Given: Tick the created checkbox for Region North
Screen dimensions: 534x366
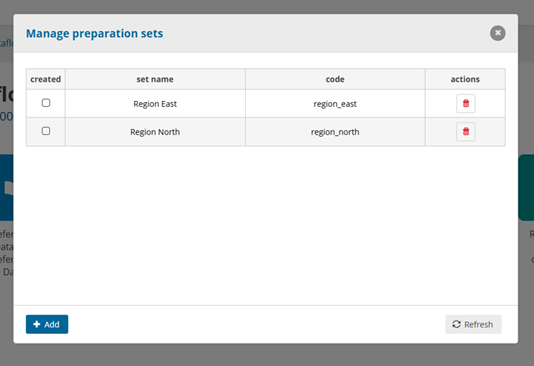Looking at the screenshot, I should (x=46, y=131).
